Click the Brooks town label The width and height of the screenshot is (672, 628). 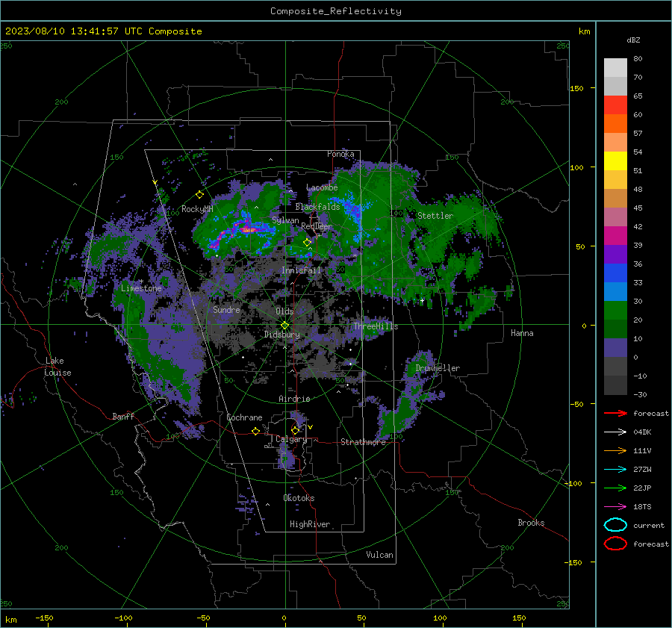click(x=531, y=523)
